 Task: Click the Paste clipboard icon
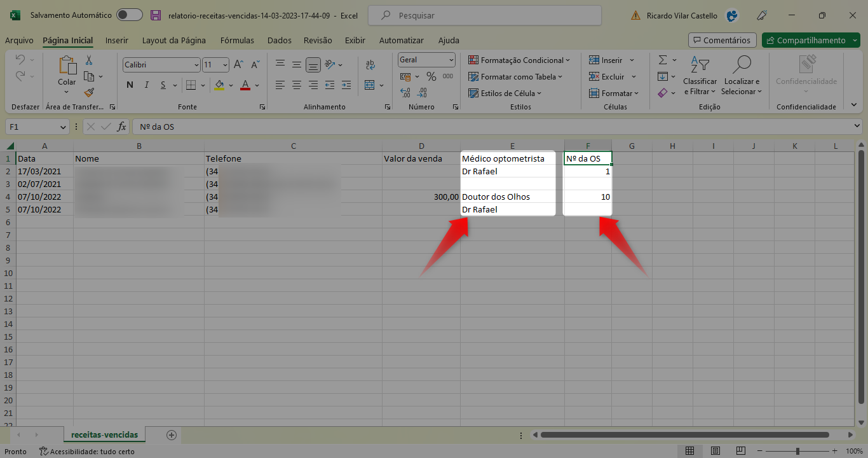point(67,65)
